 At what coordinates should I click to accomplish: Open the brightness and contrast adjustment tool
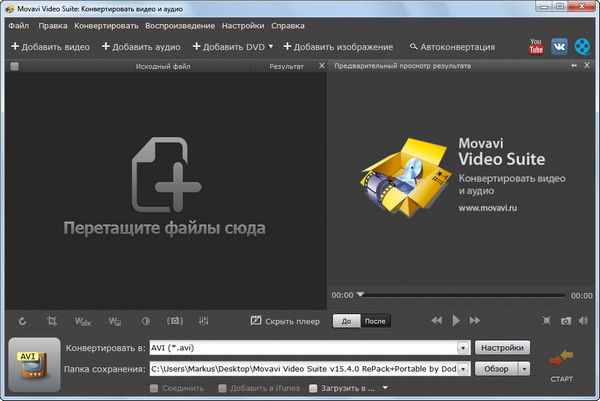(146, 321)
